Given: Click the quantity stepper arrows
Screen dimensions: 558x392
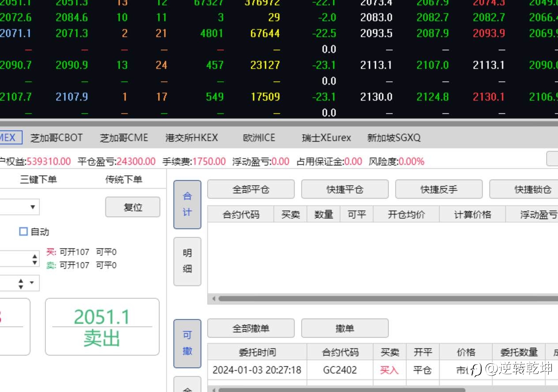Looking at the screenshot, I should coord(35,259).
